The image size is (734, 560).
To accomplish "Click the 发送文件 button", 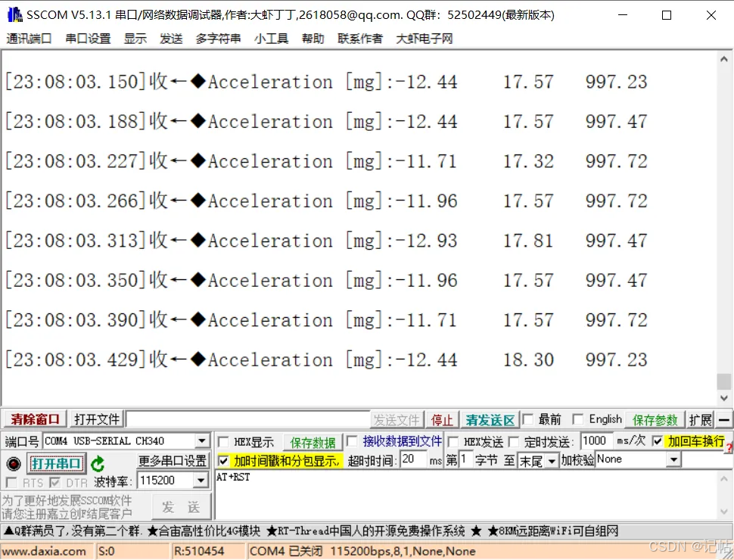I will point(397,420).
